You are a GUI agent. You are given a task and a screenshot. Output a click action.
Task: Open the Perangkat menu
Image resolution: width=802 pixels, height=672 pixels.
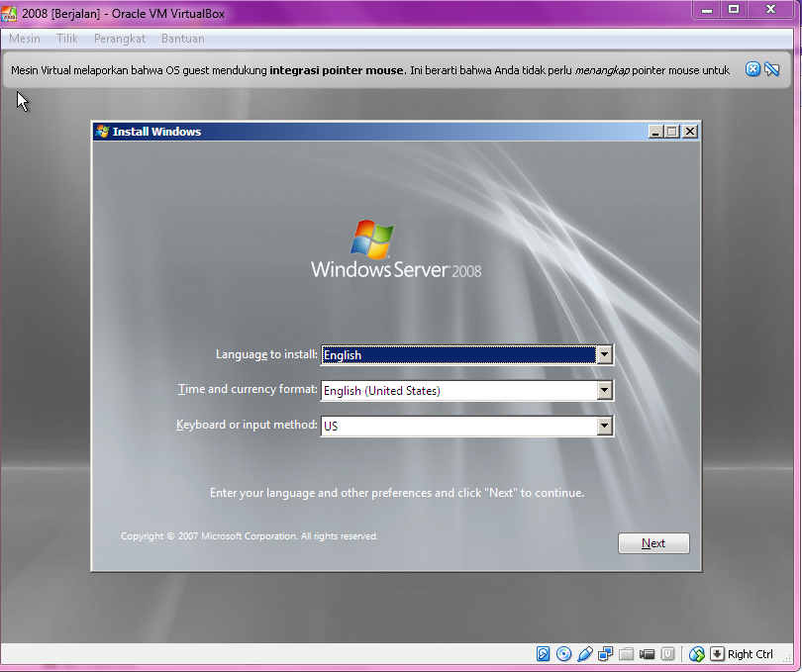(120, 39)
